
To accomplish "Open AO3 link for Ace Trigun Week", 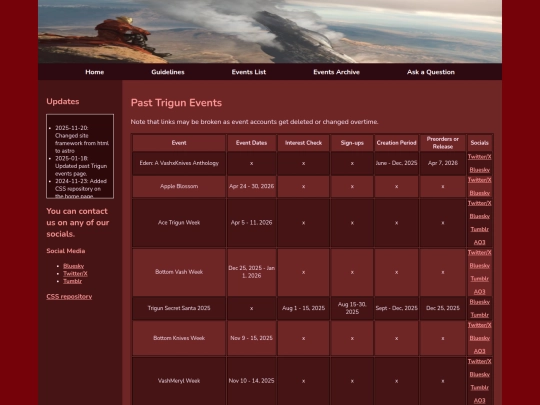I will (479, 242).
